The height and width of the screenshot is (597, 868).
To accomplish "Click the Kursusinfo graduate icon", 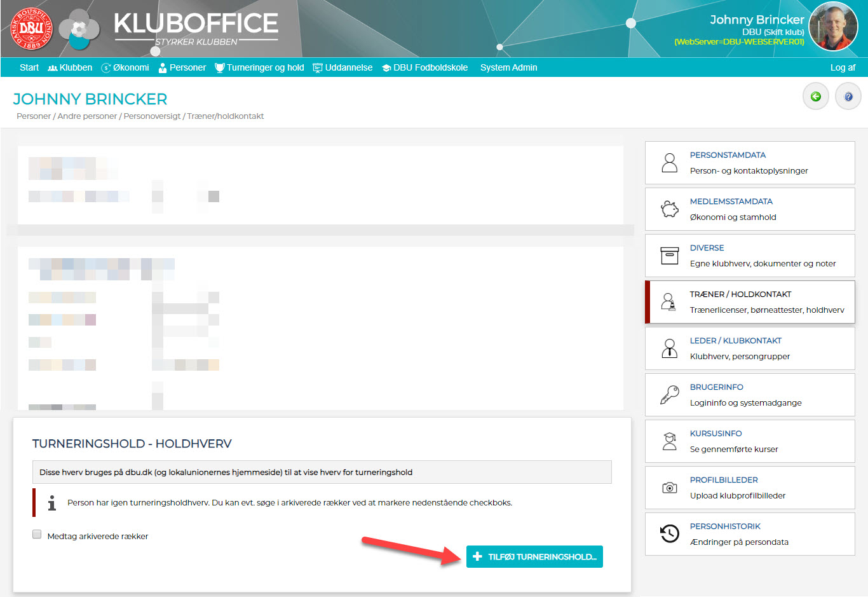I will (670, 441).
